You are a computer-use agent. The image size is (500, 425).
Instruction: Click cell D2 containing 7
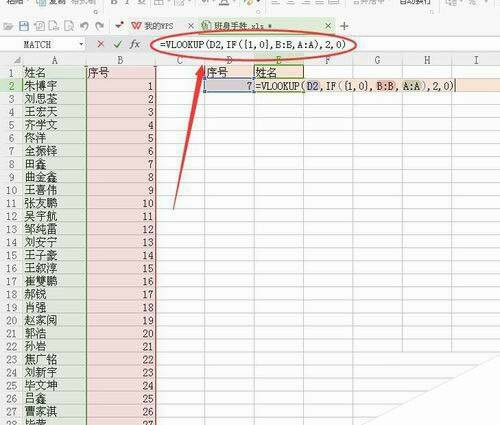(x=229, y=86)
